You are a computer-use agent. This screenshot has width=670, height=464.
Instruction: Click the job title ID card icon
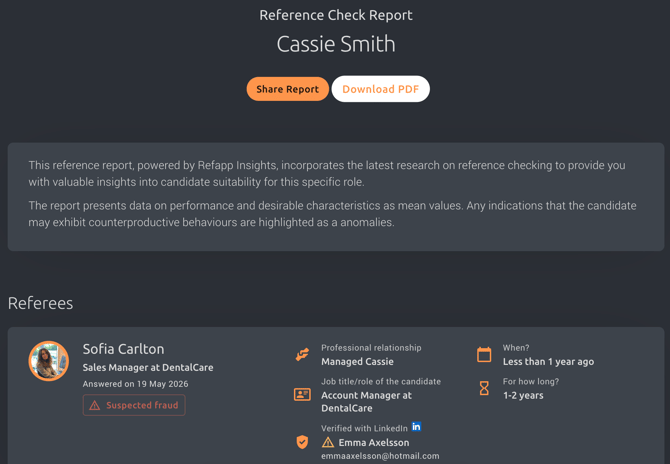coord(302,394)
